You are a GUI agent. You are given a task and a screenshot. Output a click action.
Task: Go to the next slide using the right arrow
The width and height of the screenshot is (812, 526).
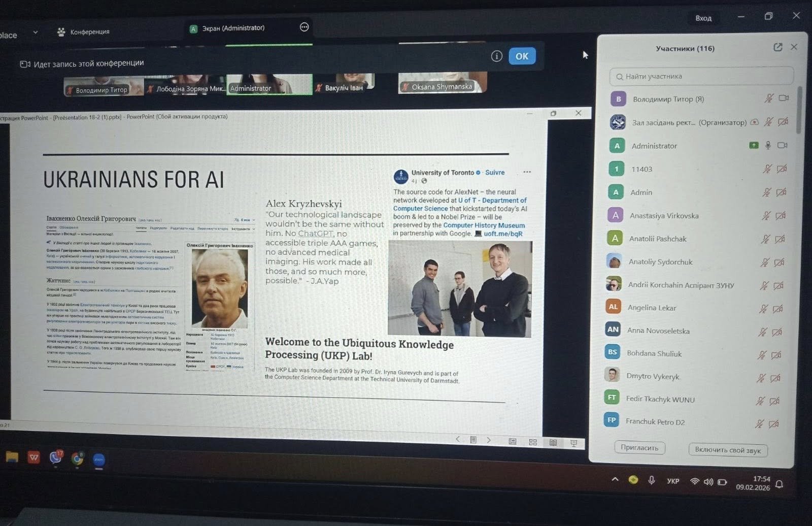click(x=489, y=440)
